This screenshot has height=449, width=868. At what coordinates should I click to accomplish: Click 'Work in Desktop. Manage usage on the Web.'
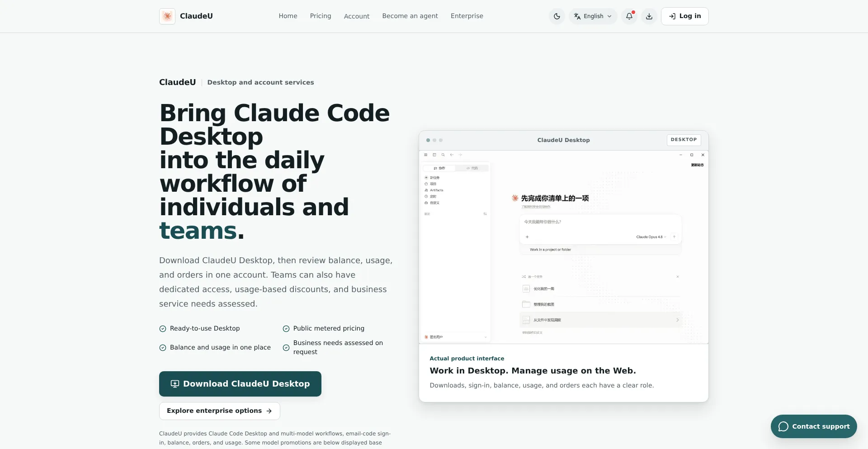coord(533,371)
